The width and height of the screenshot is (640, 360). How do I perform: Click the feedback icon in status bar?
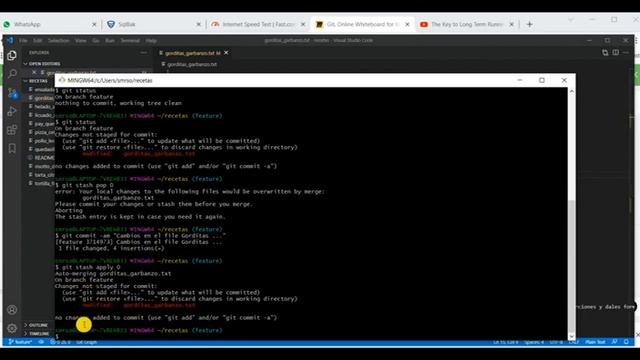pos(614,342)
